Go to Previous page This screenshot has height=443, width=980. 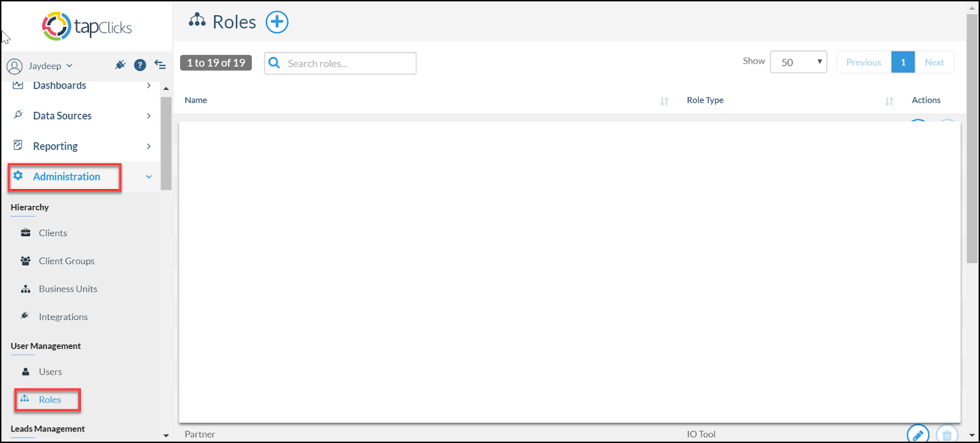pos(864,62)
